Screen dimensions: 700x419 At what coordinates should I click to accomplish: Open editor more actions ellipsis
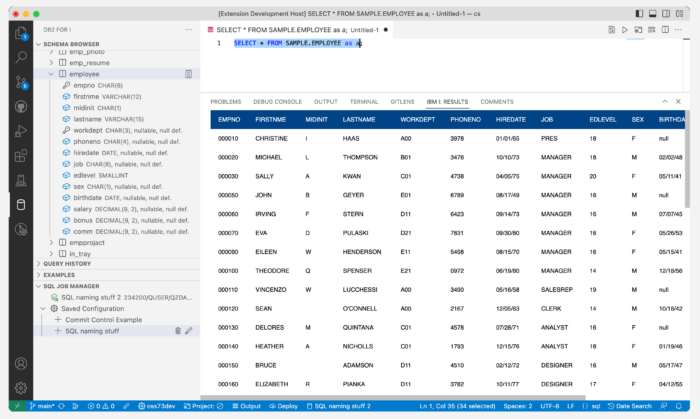point(679,30)
